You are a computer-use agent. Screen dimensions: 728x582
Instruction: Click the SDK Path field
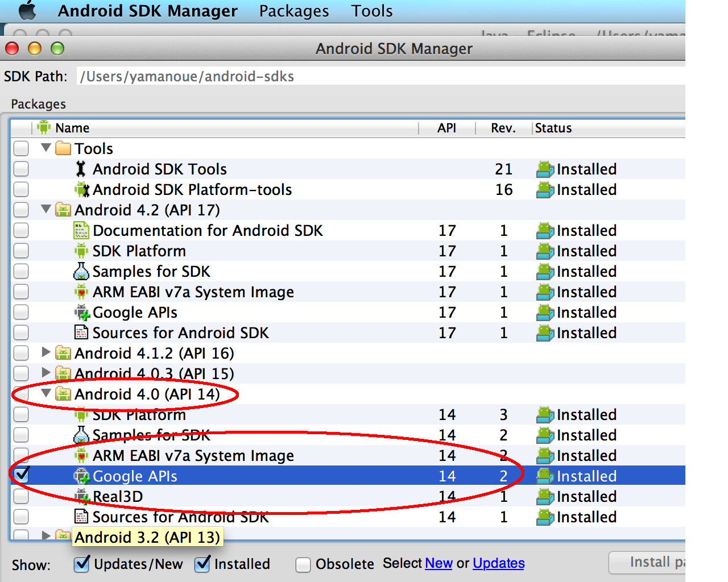point(375,76)
